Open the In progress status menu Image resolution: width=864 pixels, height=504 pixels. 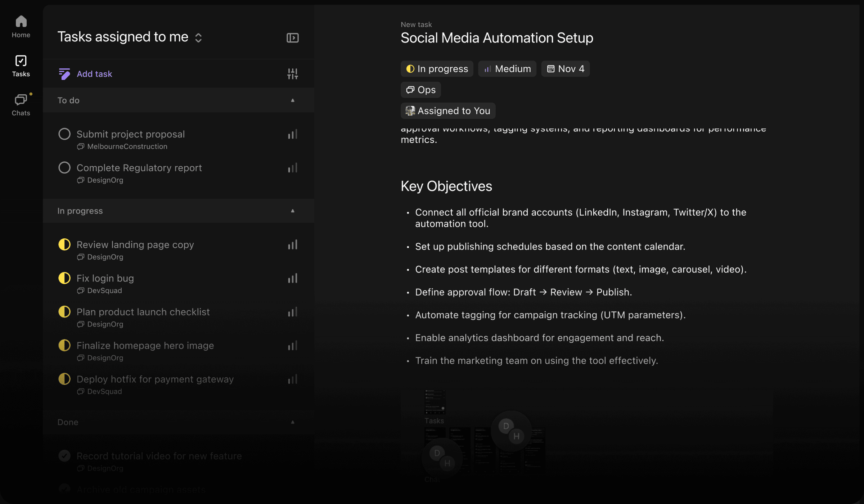click(x=437, y=68)
